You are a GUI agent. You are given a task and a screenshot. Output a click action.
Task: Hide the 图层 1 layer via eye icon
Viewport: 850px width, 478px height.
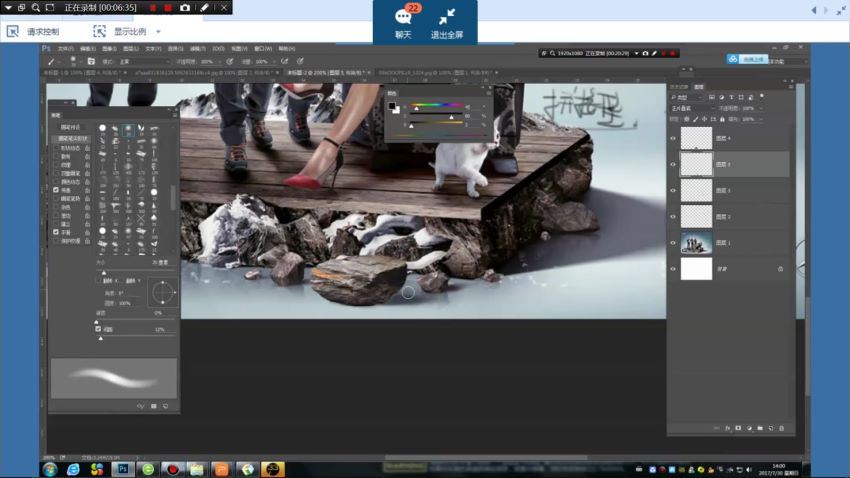[x=673, y=243]
